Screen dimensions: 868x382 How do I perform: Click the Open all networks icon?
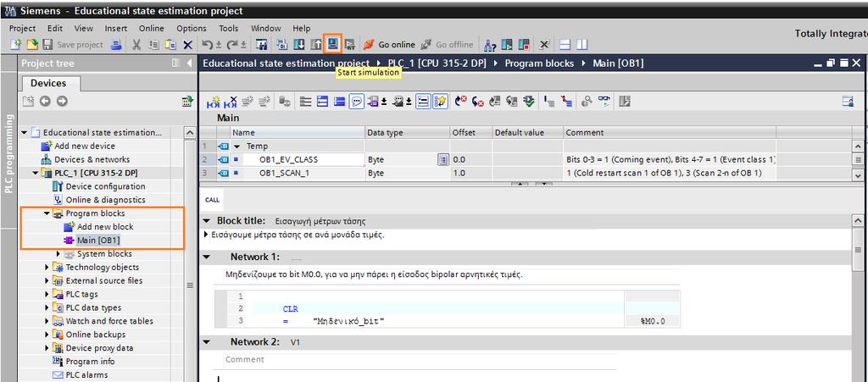(323, 101)
